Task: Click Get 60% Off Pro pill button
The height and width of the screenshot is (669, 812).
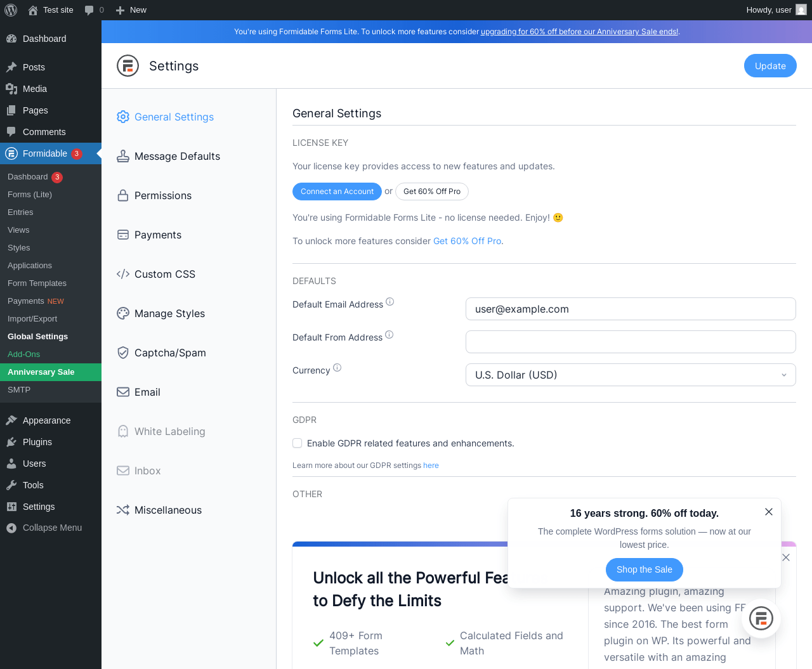Action: pyautogui.click(x=432, y=192)
